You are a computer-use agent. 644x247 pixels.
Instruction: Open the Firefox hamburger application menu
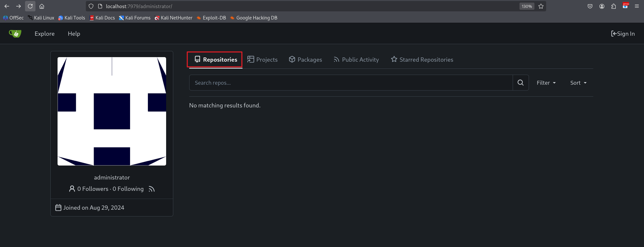(637, 6)
